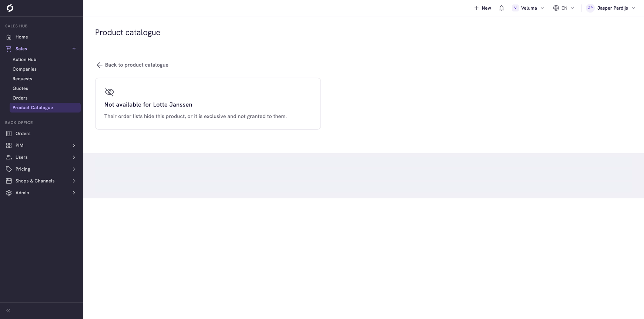Screen dimensions: 644x319
Task: Click the JP user avatar
Action: point(590,8)
